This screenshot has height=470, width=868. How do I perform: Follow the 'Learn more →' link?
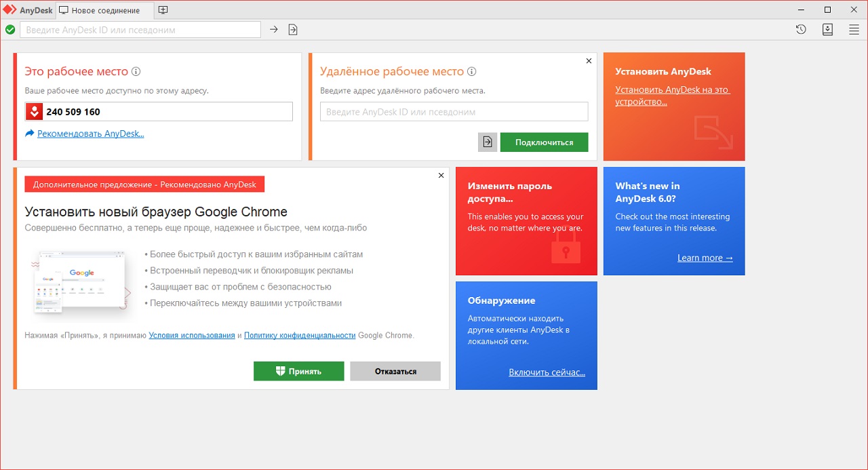(705, 258)
